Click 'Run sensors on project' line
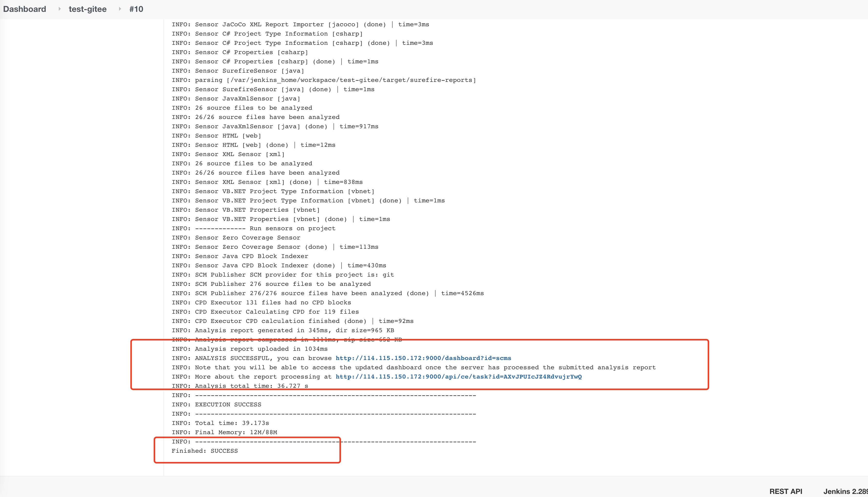The width and height of the screenshot is (868, 497). pyautogui.click(x=253, y=228)
